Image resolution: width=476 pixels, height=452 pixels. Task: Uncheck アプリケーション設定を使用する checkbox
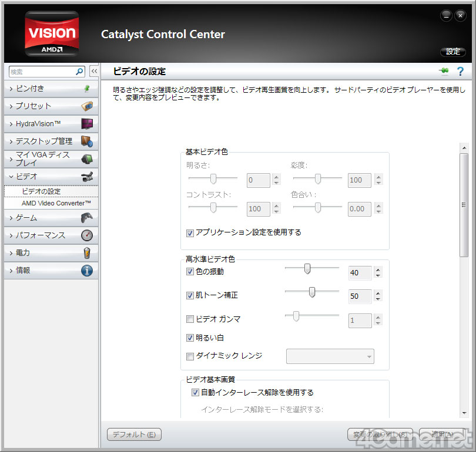[190, 233]
